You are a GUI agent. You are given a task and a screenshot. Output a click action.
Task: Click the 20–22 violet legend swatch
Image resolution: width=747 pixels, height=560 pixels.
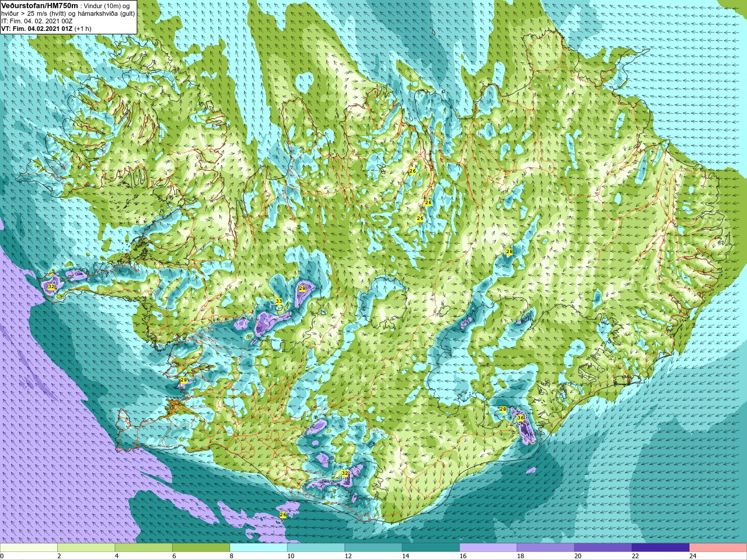point(603,548)
